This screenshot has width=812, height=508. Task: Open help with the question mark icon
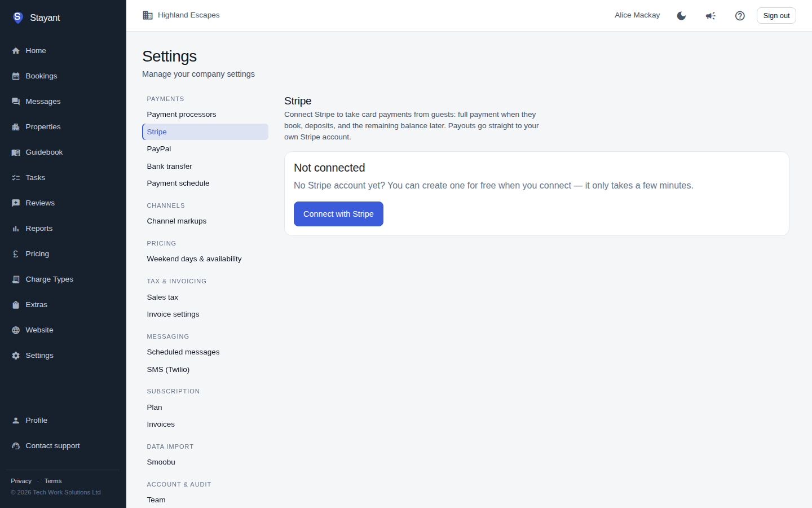tap(740, 16)
